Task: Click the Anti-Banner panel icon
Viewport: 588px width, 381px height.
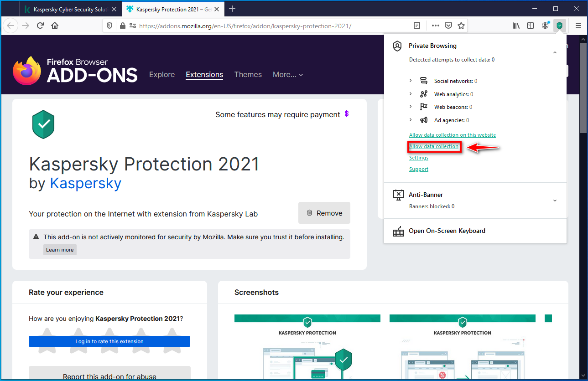Action: point(398,195)
